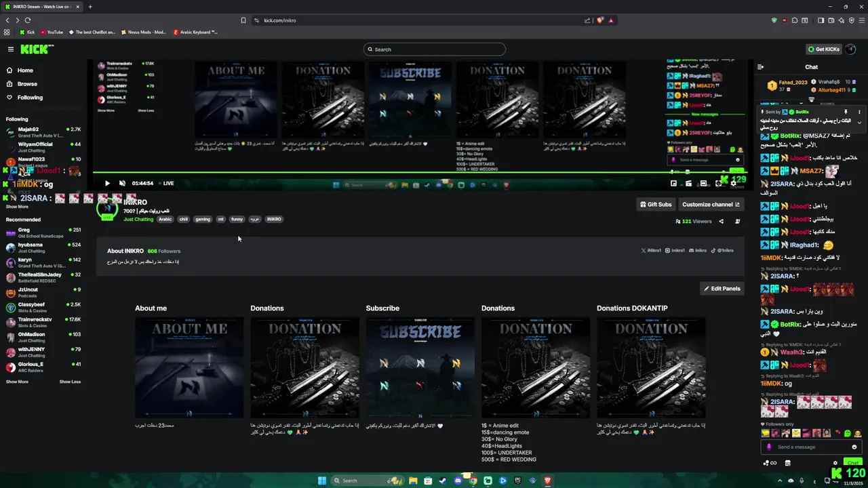Screen dimensions: 868x488
Task: Open Trainwreckstv recommended channel
Action: [43, 322]
